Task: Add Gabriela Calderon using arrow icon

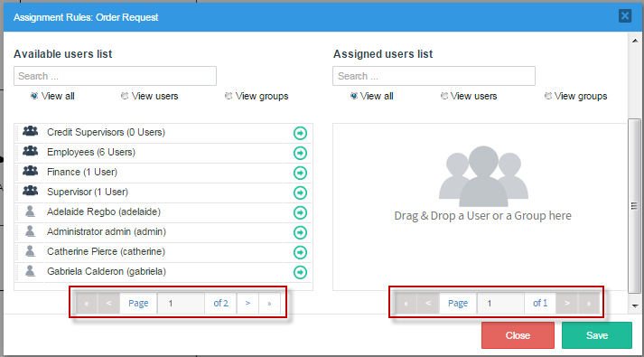Action: pyautogui.click(x=300, y=272)
